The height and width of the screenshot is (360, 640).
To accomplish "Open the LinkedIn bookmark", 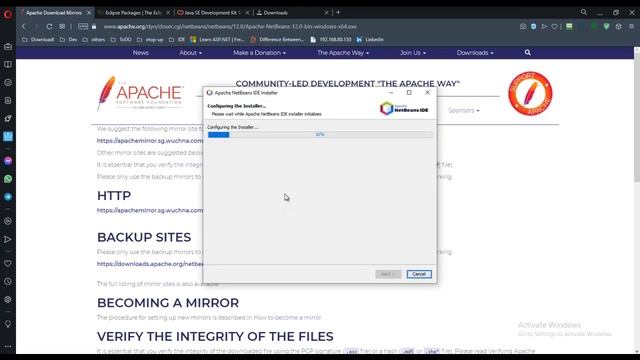I will pos(370,40).
